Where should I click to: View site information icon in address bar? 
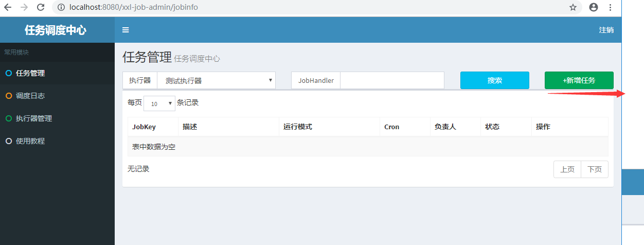tap(61, 7)
